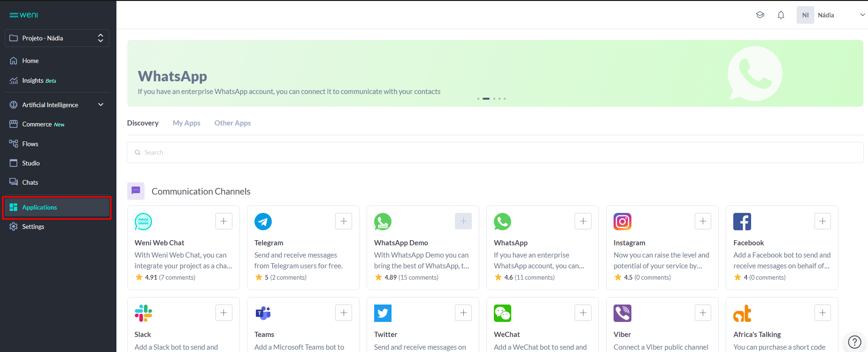
Task: Switch to the My Apps tab
Action: pos(186,123)
